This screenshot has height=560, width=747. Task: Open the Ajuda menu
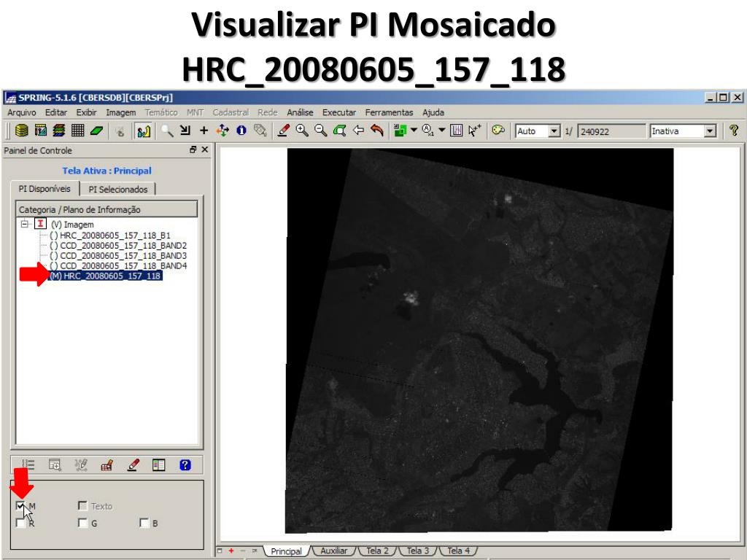433,112
